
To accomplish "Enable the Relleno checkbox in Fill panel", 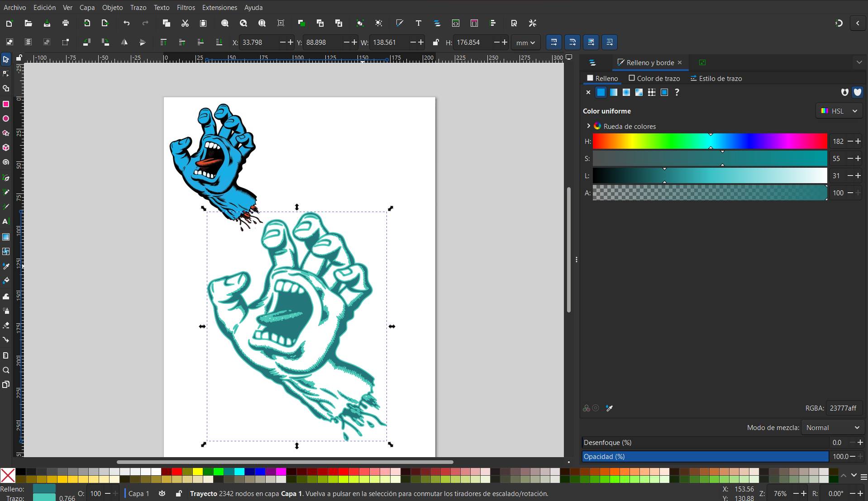I will (x=590, y=78).
